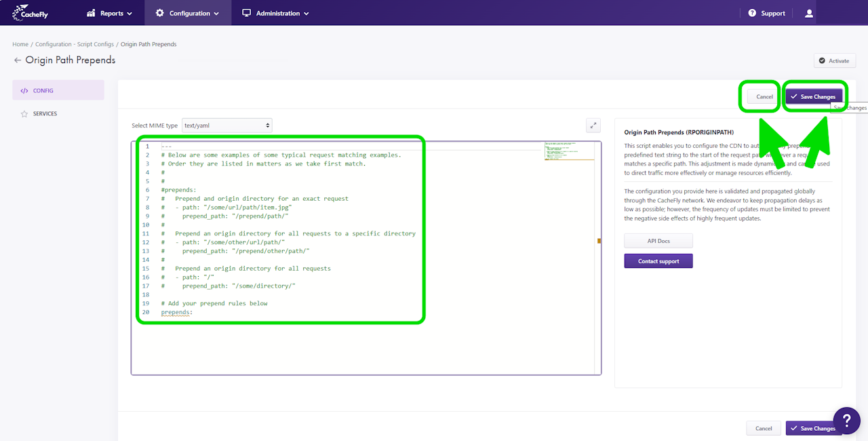Click the code minimap preview in editor
The height and width of the screenshot is (441, 868).
tap(569, 151)
